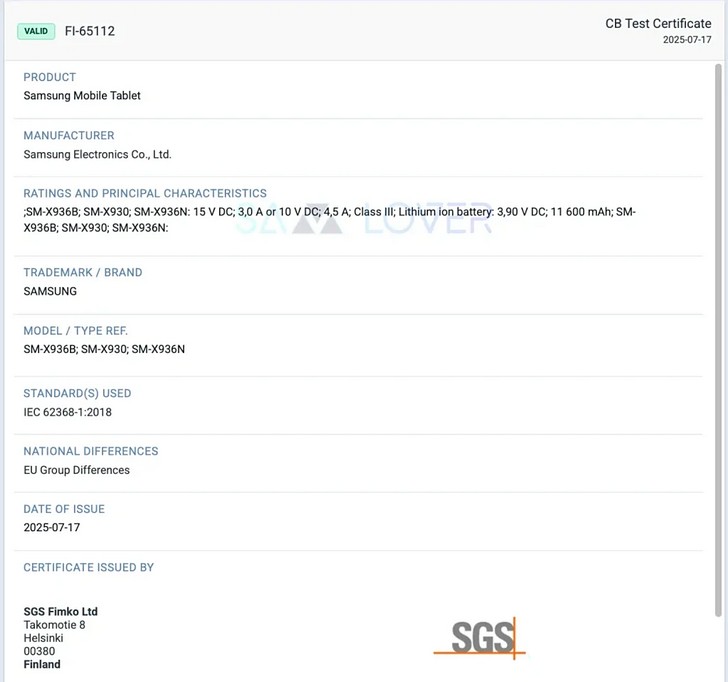Click the SGS logo image

pyautogui.click(x=480, y=638)
